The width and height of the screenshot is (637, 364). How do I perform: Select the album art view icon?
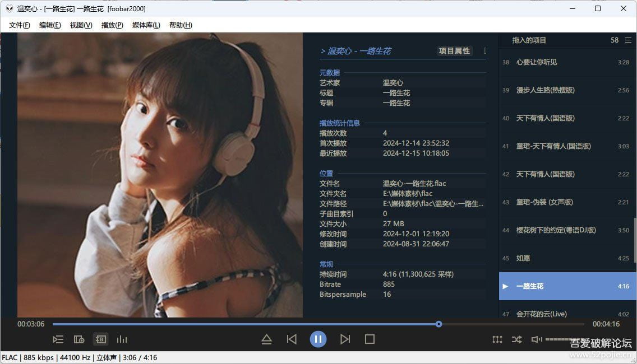(80, 339)
